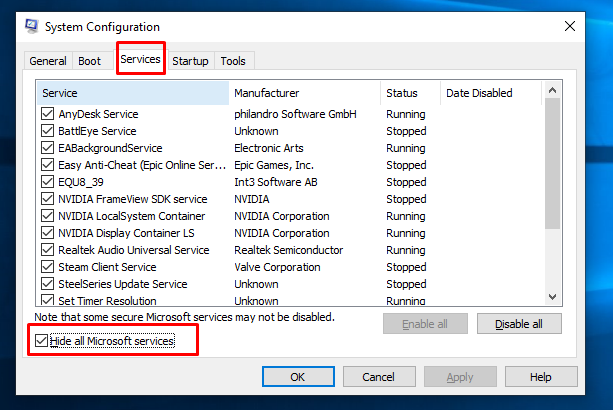613x410 pixels.
Task: Click the Disable all button
Action: coord(519,324)
